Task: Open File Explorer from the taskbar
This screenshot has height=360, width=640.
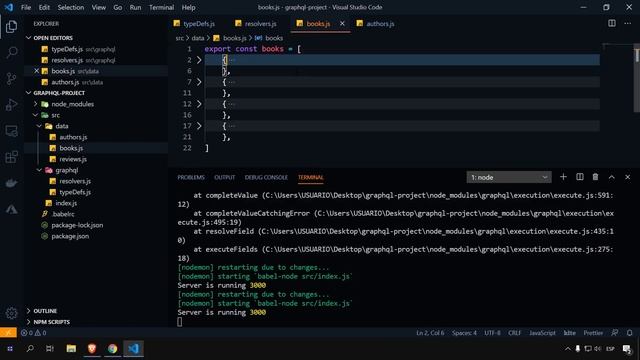Action: (71, 349)
